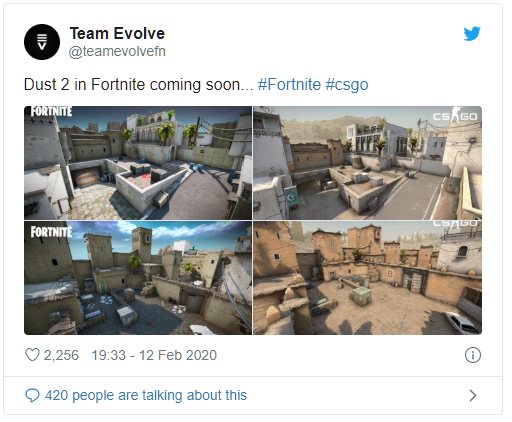Click the tweet text 'Dust 2 in Fortnite'
The width and height of the screenshot is (512, 422).
(78, 84)
